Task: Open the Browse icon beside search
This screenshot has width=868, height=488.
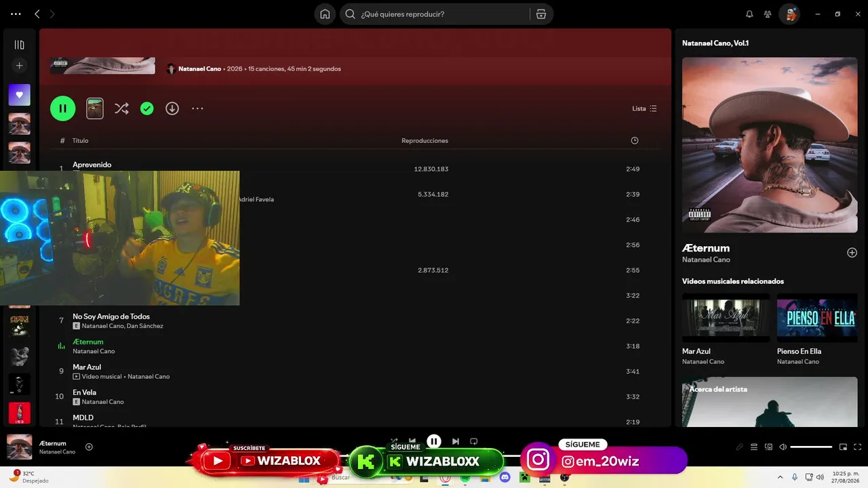Action: coord(540,14)
